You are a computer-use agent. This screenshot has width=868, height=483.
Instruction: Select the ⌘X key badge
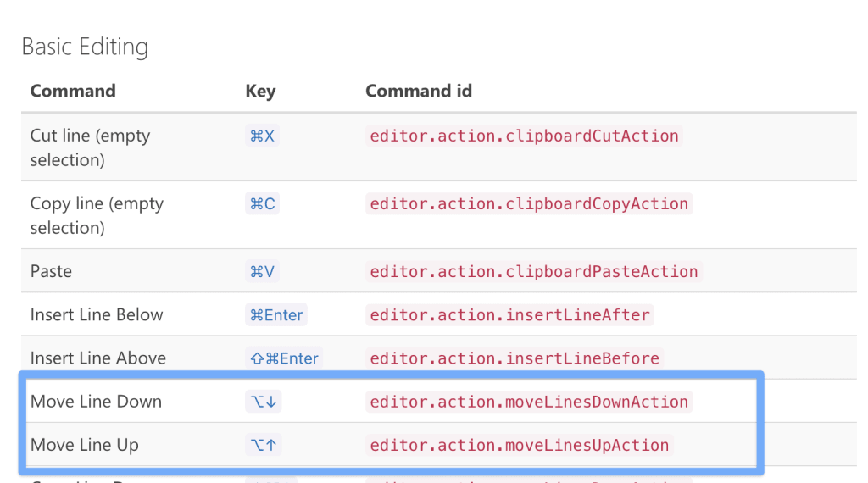click(262, 136)
